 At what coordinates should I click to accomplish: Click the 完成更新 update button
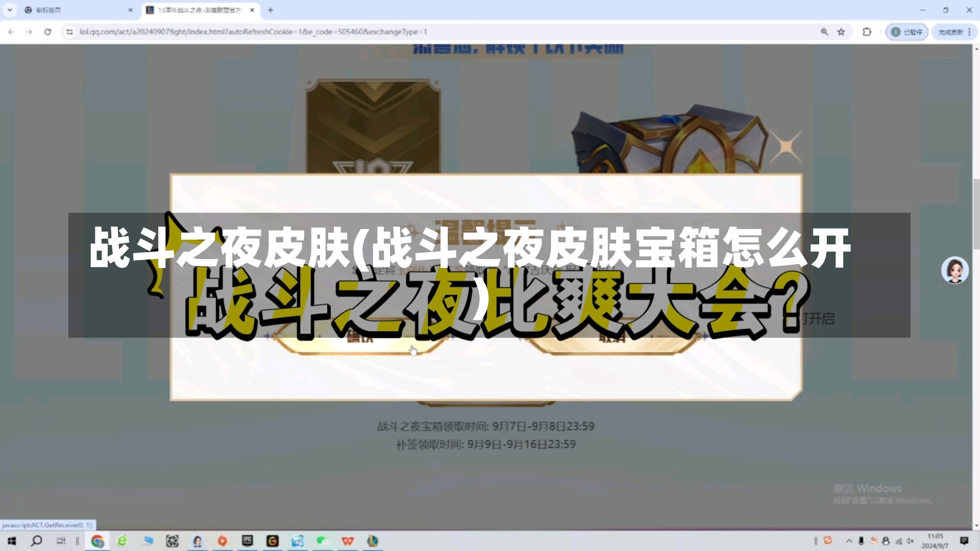[954, 32]
